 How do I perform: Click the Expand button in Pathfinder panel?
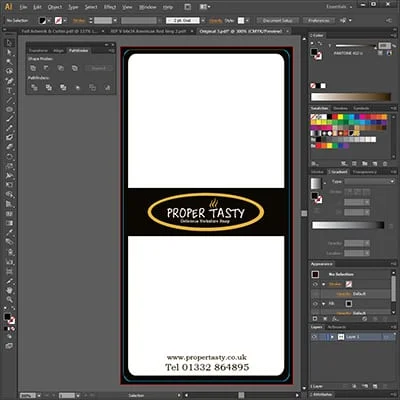point(98,68)
